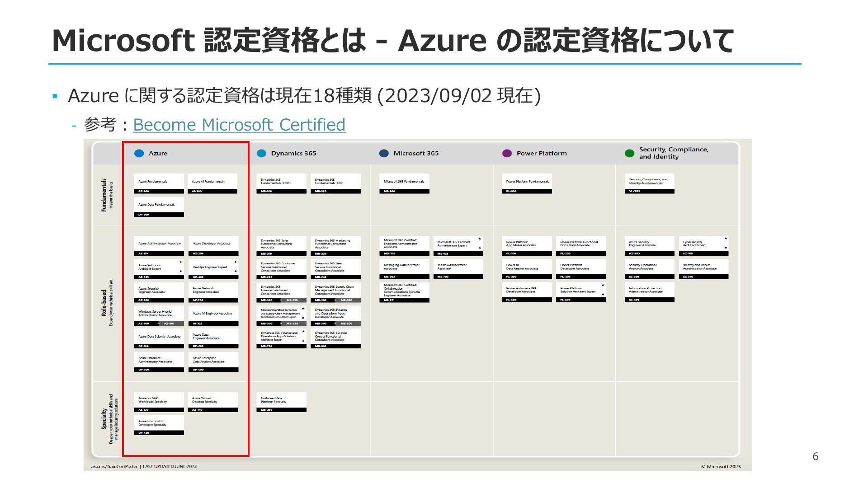Select the Dynamics 365 Marketing Functional Consultant card
Viewport: 868px width, 488px height.
tap(335, 246)
